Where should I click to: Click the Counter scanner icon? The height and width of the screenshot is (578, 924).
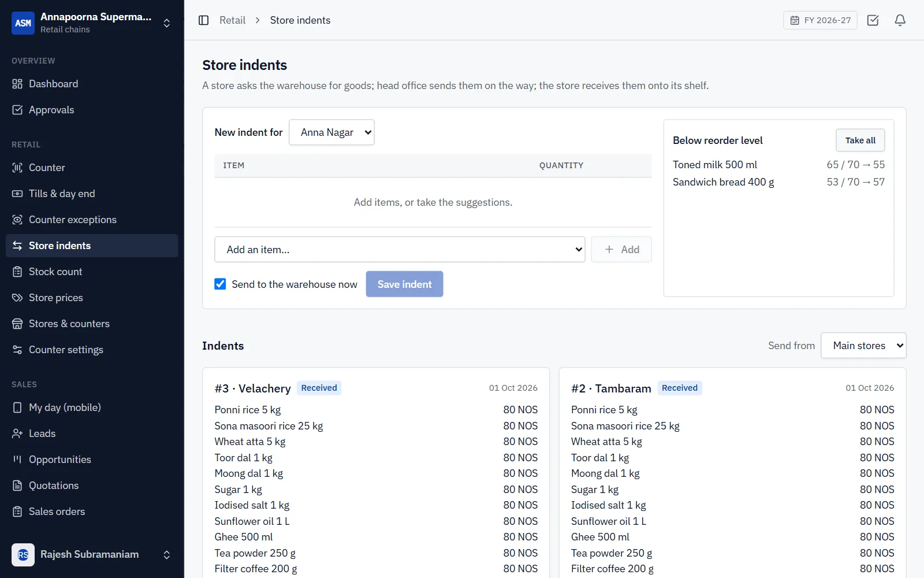17,168
